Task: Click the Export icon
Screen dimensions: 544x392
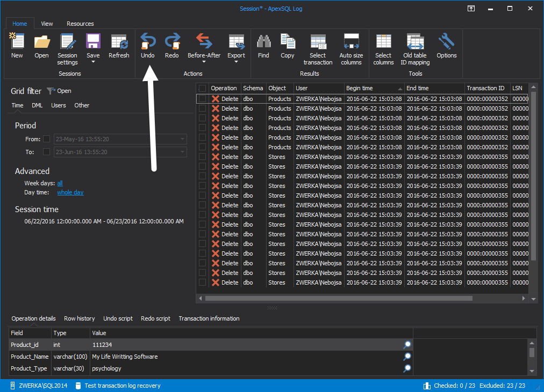Action: tap(237, 41)
